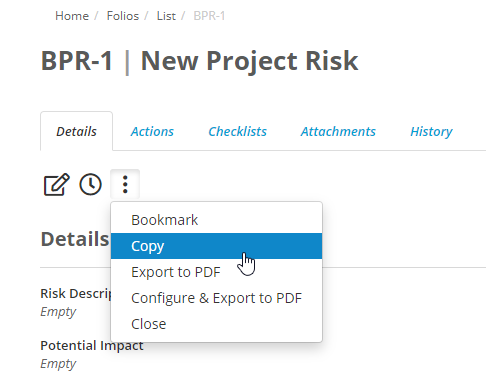View the History tab
486x376 pixels.
tap(431, 131)
